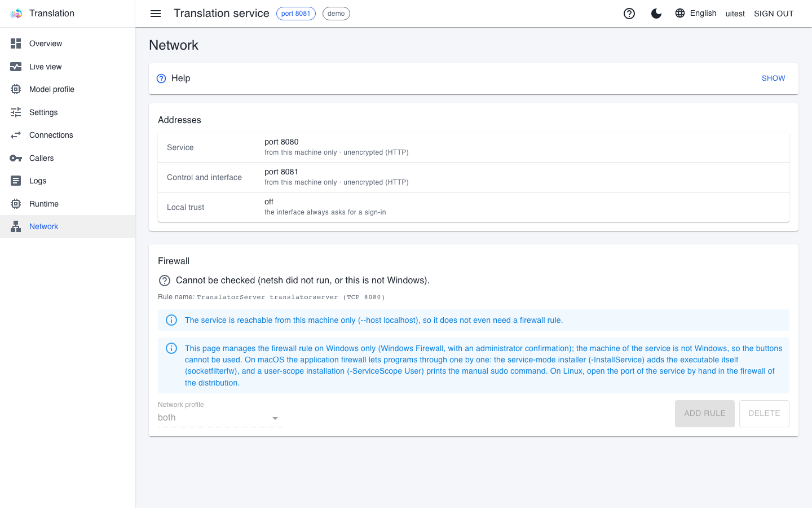Change language from English
The height and width of the screenshot is (508, 812).
[696, 13]
